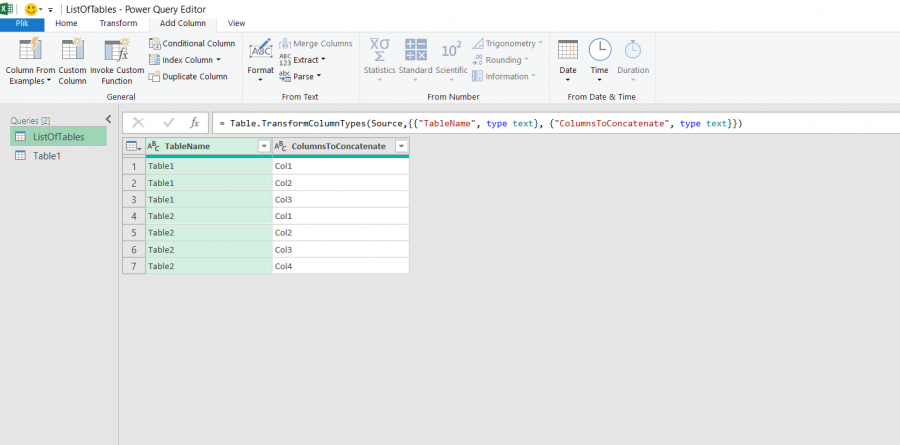The width and height of the screenshot is (900, 445).
Task: Switch to the Home tab
Action: pyautogui.click(x=67, y=24)
